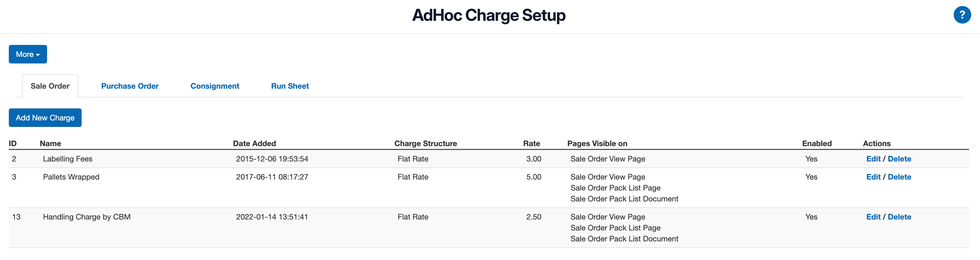Edit the Labelling Fees charge
The image size is (980, 260).
pyautogui.click(x=873, y=158)
